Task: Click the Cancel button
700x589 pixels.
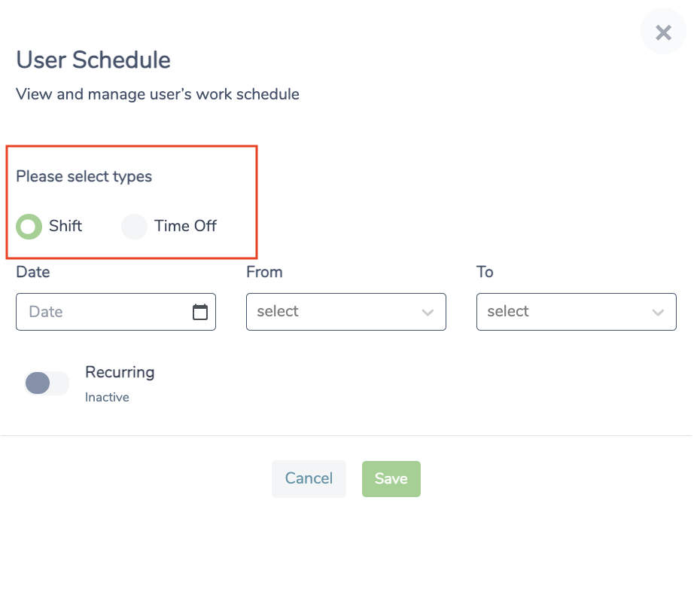Action: [x=309, y=478]
